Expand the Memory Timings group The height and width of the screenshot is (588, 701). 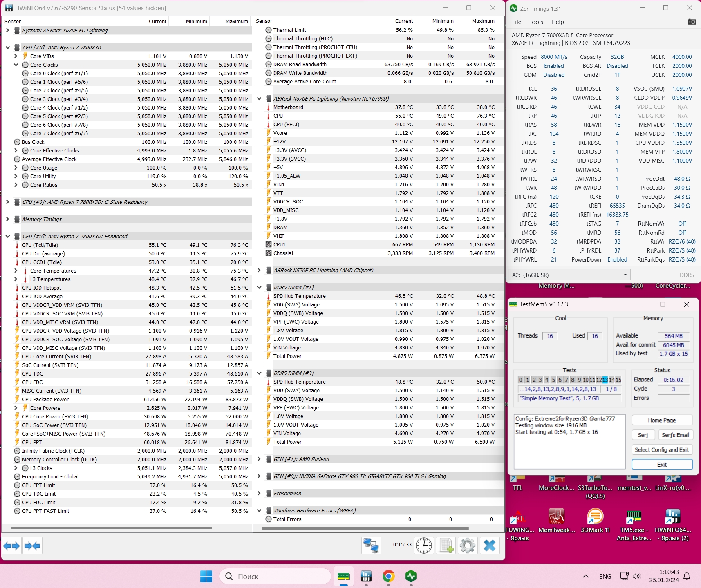7,219
